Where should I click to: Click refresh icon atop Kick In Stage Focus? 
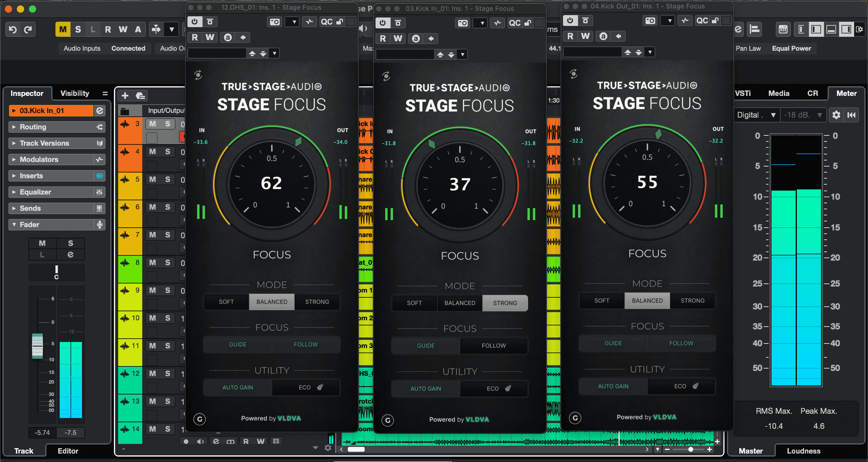pyautogui.click(x=386, y=76)
